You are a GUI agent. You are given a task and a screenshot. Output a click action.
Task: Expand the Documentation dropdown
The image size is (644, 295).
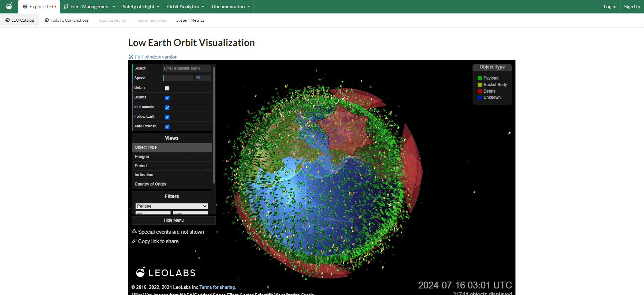[231, 7]
